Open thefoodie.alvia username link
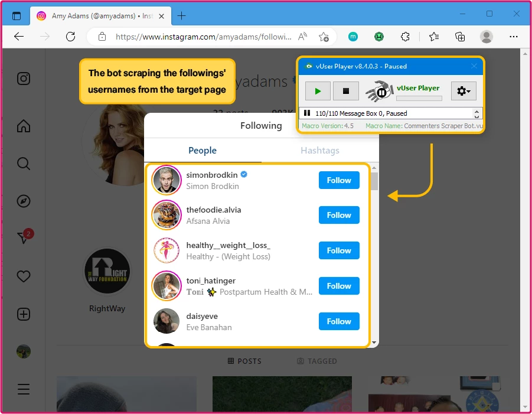Viewport: 532px width, 414px height. click(x=213, y=210)
